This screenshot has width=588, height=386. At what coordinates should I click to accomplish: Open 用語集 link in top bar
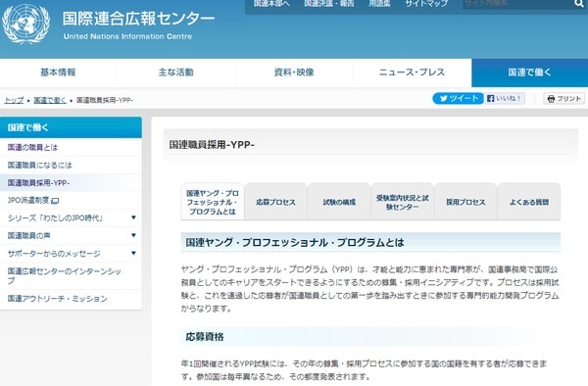[379, 4]
